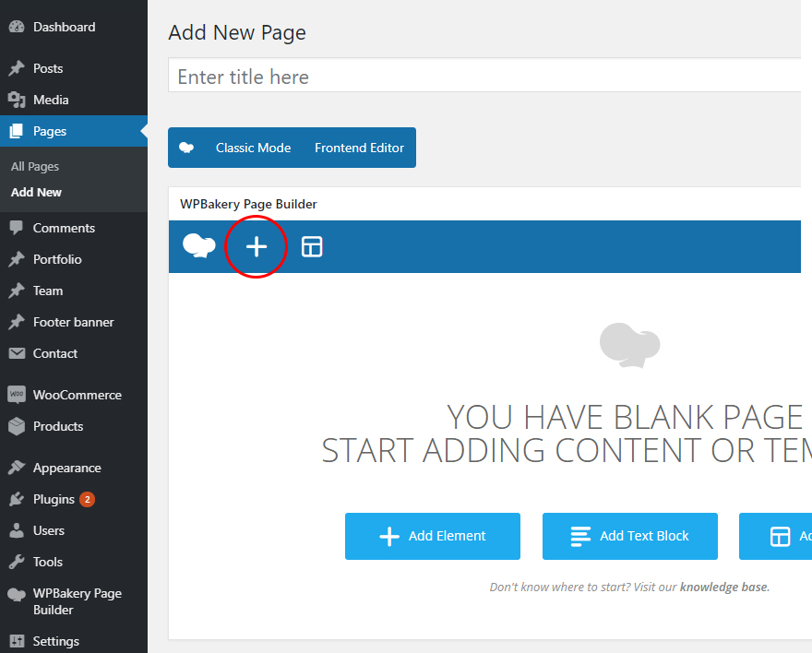Click the Team pin icon
812x653 pixels.
pyautogui.click(x=17, y=291)
